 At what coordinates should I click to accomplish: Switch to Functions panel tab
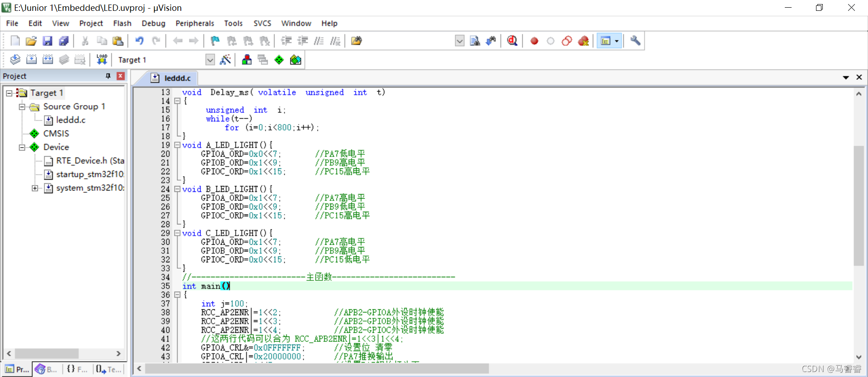tap(77, 369)
